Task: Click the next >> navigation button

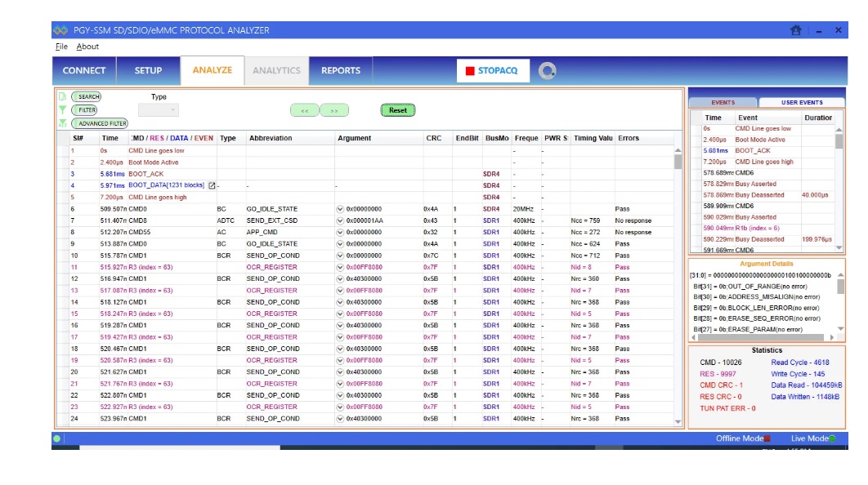Action: (x=334, y=110)
